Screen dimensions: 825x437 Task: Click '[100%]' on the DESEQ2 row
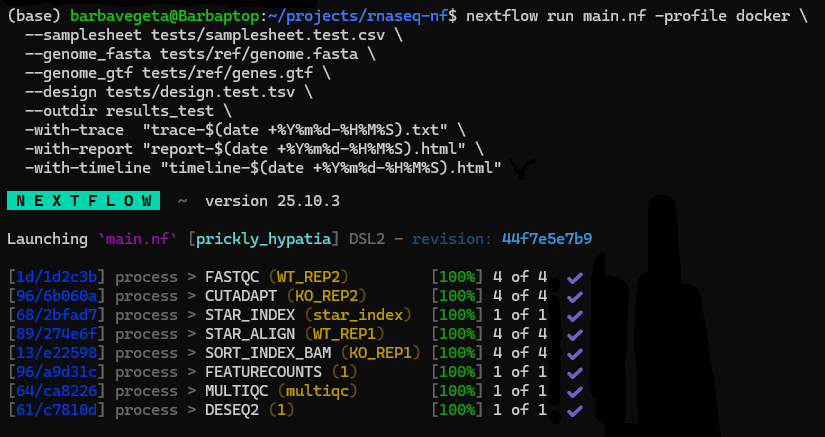coord(457,410)
